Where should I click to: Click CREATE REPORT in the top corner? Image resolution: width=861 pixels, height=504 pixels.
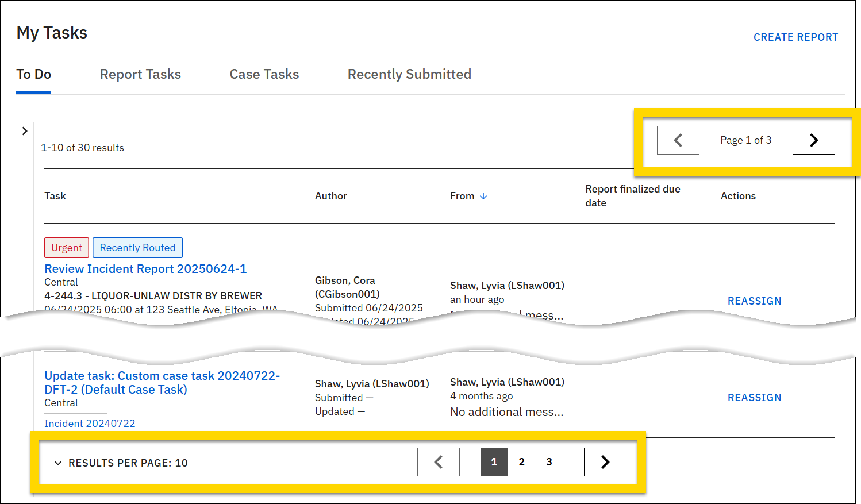[795, 37]
